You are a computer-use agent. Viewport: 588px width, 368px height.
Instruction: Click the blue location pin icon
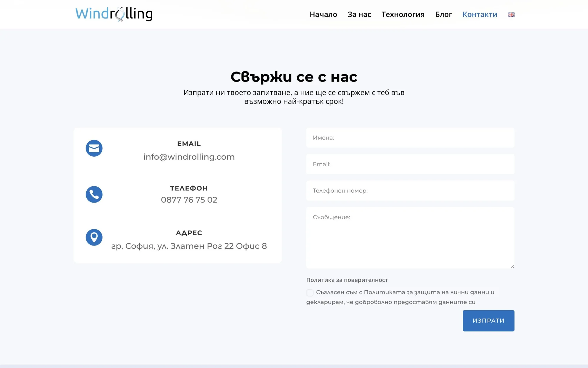pos(94,237)
